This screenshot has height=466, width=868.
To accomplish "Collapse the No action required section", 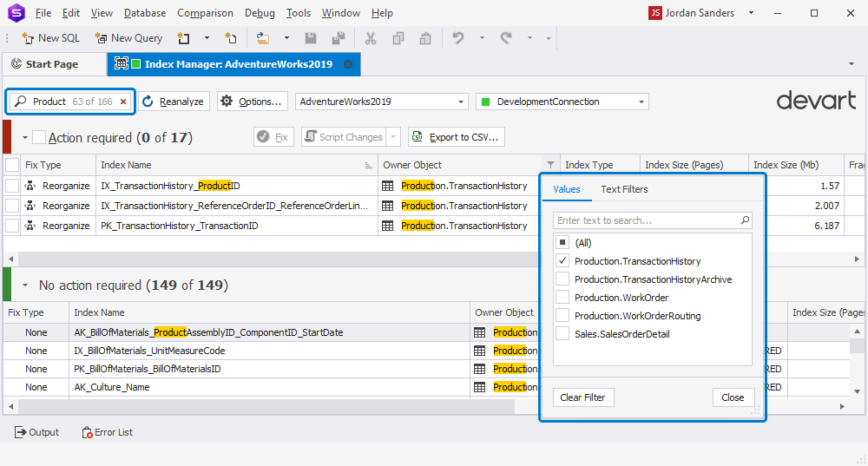I will (25, 285).
